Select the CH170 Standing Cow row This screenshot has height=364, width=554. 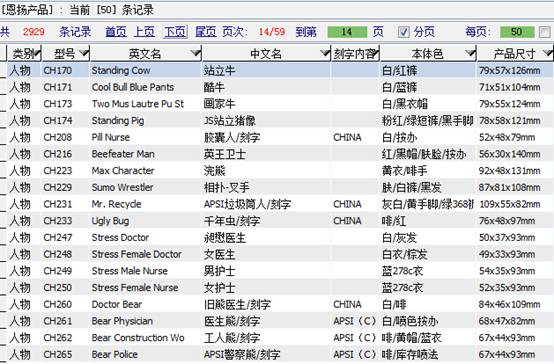[280, 71]
